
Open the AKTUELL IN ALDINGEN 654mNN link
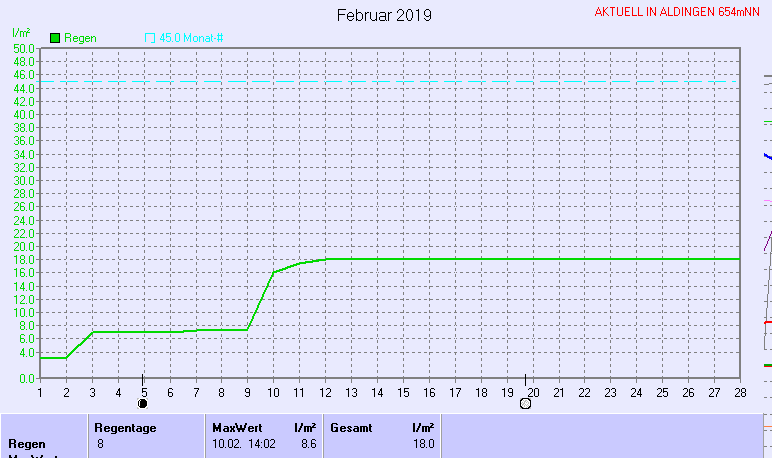pyautogui.click(x=676, y=12)
